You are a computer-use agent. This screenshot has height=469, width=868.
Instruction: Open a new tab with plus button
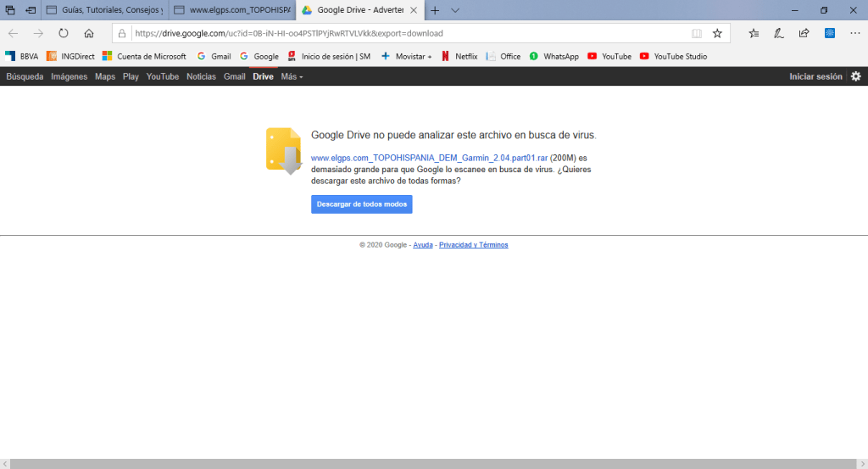point(435,10)
